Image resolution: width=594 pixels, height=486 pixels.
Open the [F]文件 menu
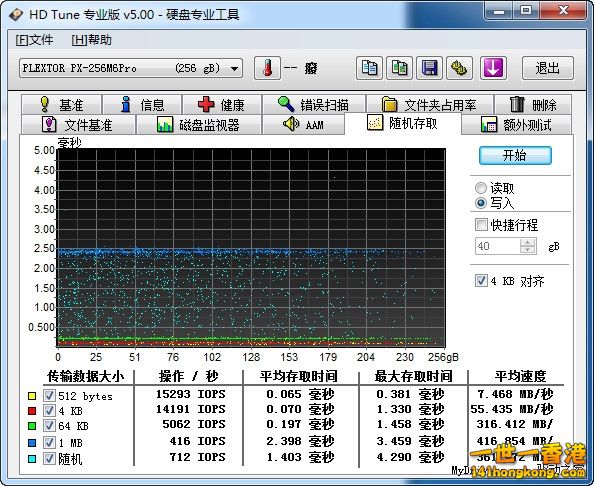(x=34, y=40)
